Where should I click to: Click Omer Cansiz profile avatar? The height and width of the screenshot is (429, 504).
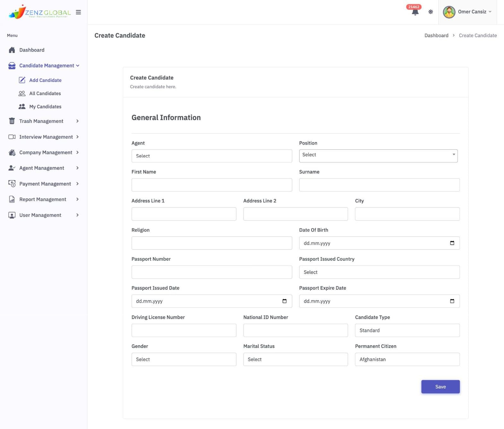pyautogui.click(x=449, y=12)
